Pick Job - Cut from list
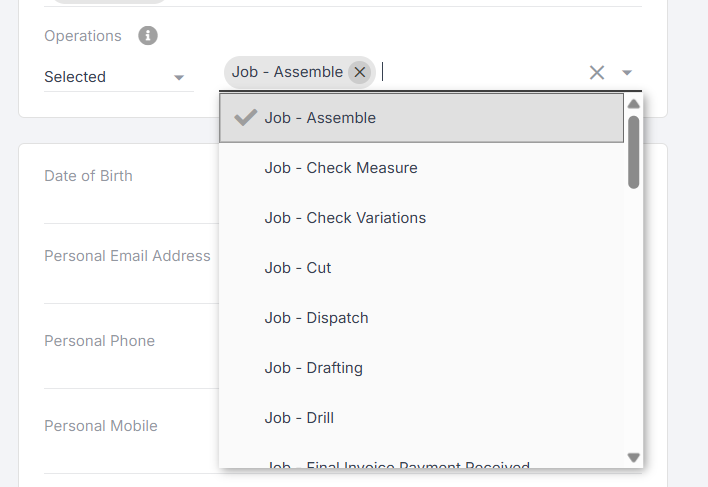The width and height of the screenshot is (708, 487). [298, 268]
